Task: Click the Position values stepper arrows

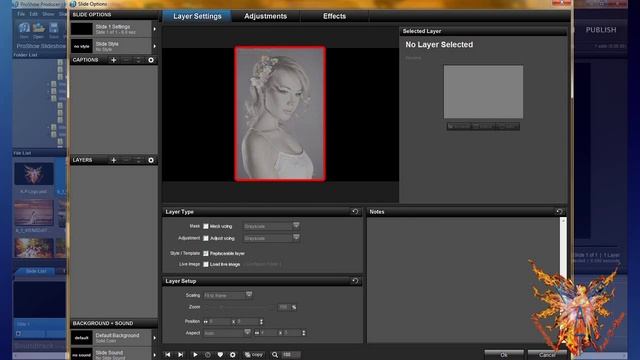Action: [261, 322]
